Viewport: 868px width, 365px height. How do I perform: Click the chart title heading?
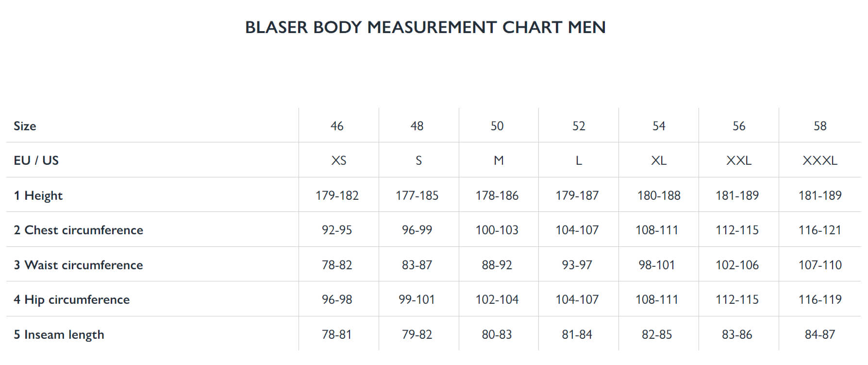(x=425, y=27)
